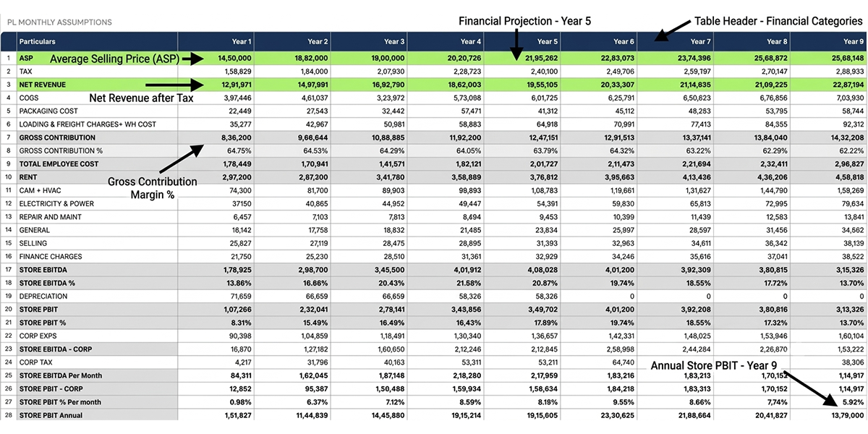Screen dimensions: 868x434
Task: Select TAX Year 2 value 1,84,000
Action: [x=312, y=72]
